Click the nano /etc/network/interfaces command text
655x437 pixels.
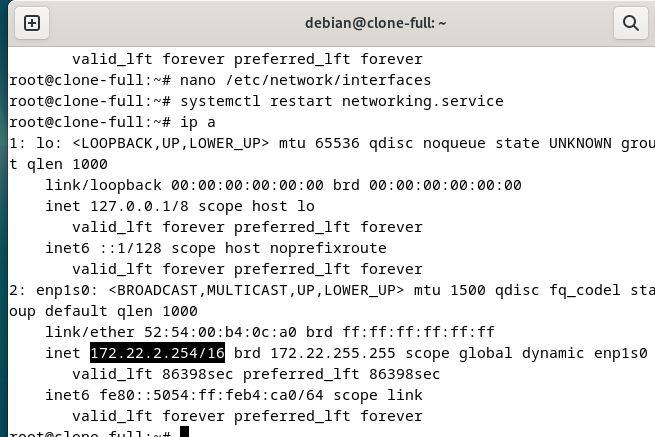coord(305,80)
